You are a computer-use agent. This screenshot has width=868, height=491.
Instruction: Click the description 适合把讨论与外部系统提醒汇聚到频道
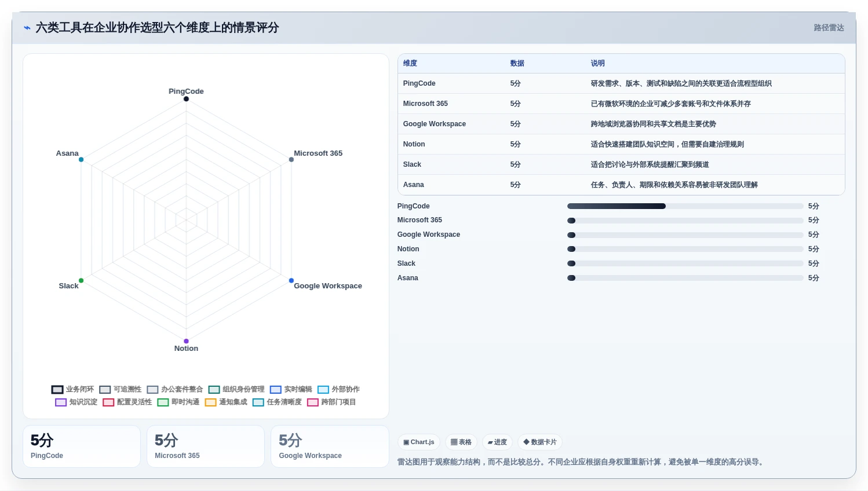pos(650,164)
